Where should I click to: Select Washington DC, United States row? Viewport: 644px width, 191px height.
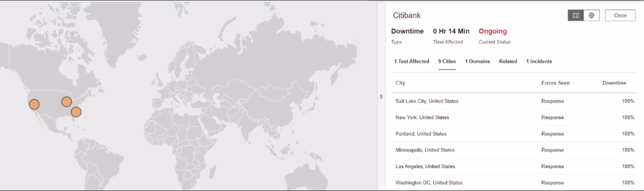[x=514, y=182]
